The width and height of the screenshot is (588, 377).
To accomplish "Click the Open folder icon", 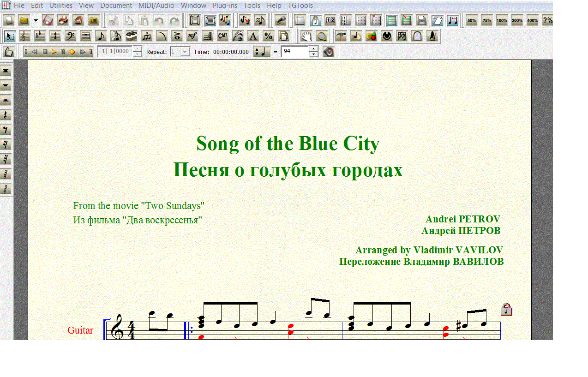I will [24, 20].
